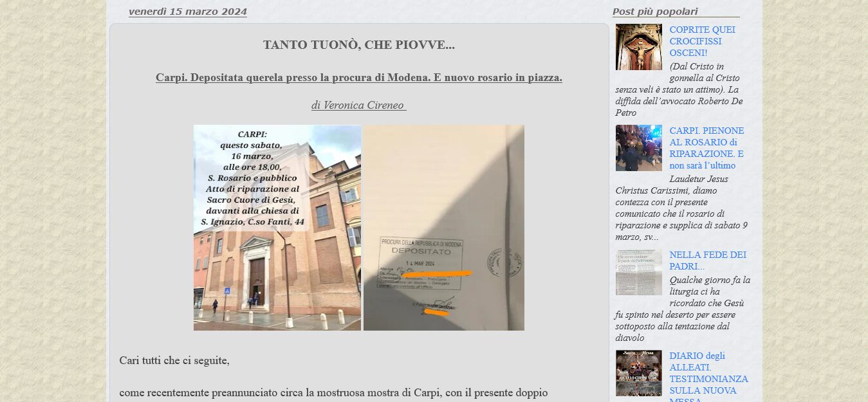Select the Santa Messa thumbnail image

pyautogui.click(x=638, y=373)
